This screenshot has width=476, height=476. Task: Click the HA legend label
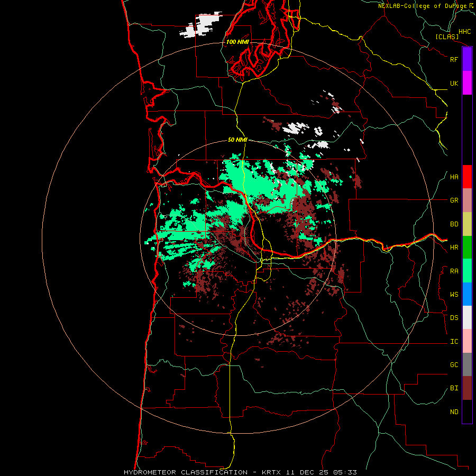454,177
